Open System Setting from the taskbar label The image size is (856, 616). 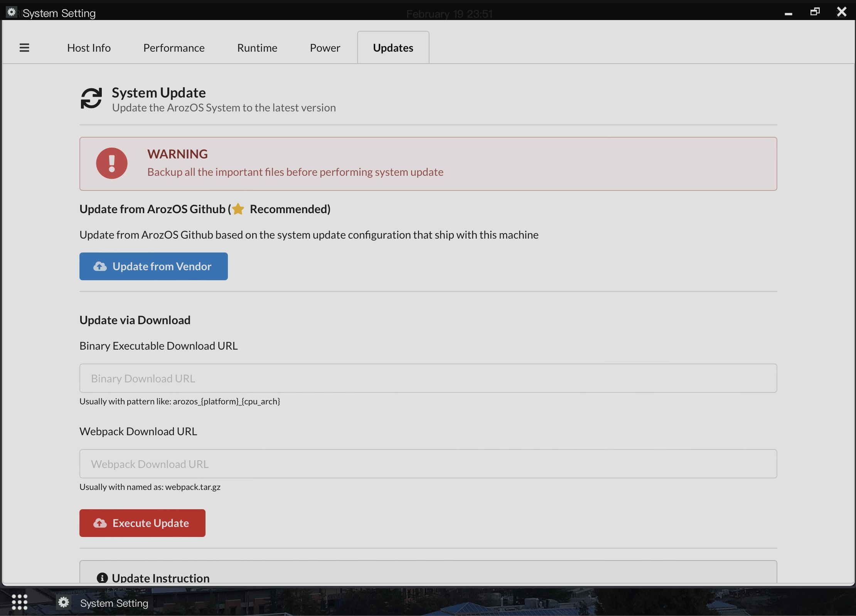tap(114, 603)
